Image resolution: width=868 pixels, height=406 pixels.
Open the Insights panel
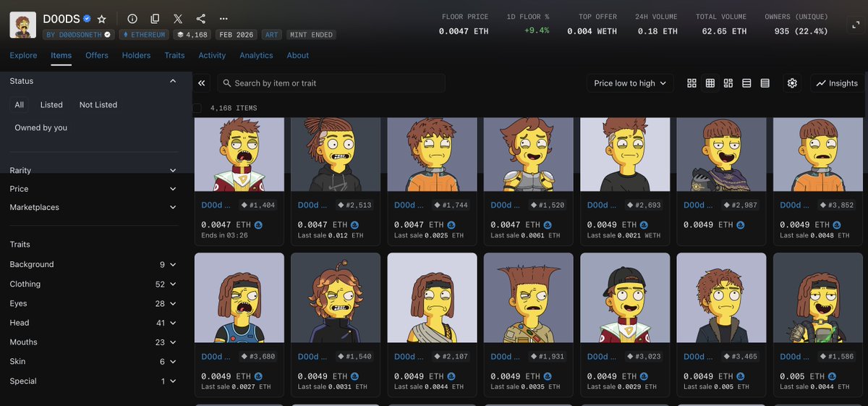(837, 83)
